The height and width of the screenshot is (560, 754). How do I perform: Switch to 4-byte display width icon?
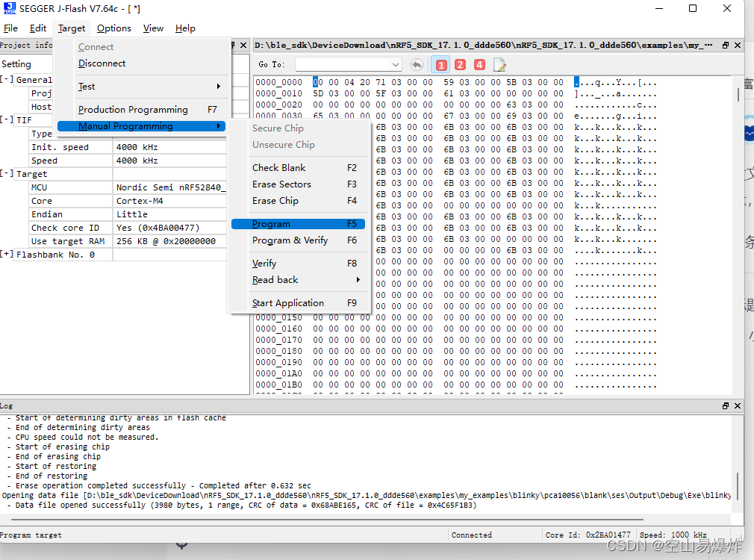click(479, 65)
